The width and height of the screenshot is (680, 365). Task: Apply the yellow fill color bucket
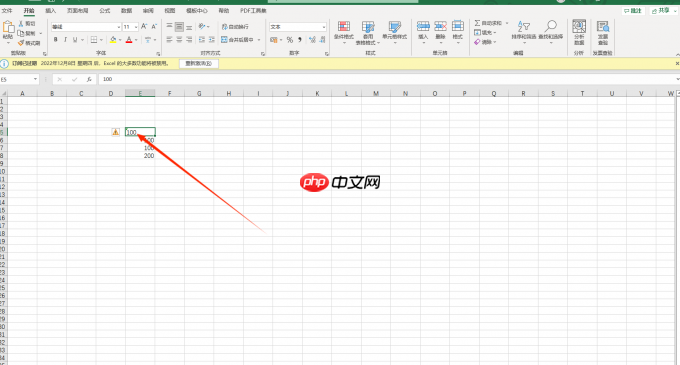pos(113,40)
